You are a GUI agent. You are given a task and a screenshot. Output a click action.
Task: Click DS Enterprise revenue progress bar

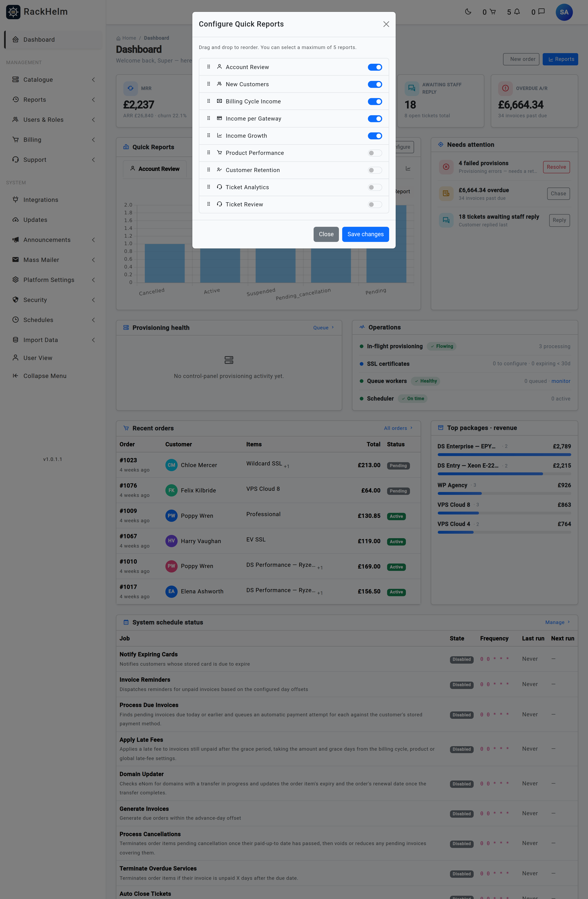(504, 454)
